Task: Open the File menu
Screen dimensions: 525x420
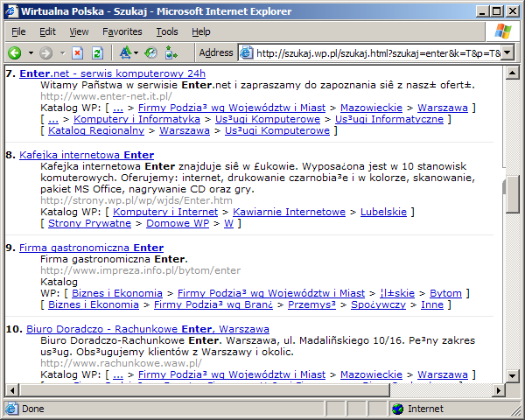Action: 18,31
